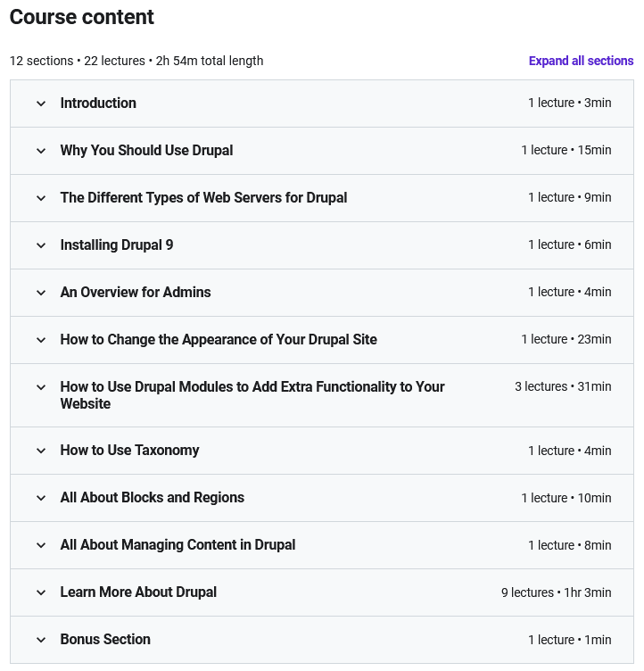Expand Managing Content in Drupal chevron
644x671 pixels.
pos(41,545)
